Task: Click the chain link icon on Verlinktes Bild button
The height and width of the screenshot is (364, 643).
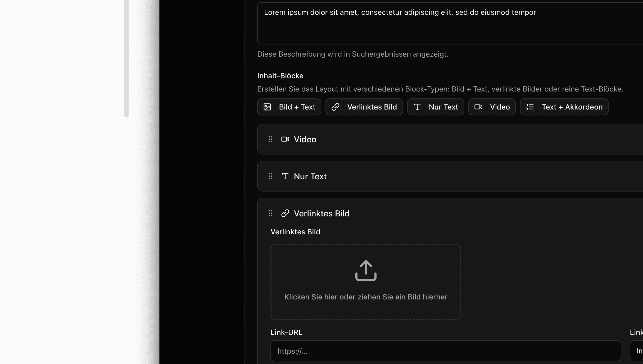Action: point(336,107)
